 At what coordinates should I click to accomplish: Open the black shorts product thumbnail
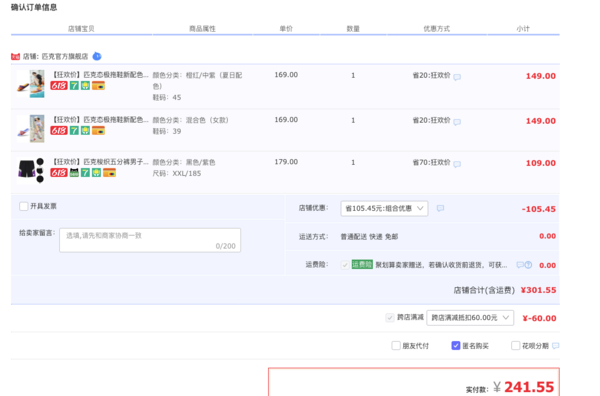[31, 170]
